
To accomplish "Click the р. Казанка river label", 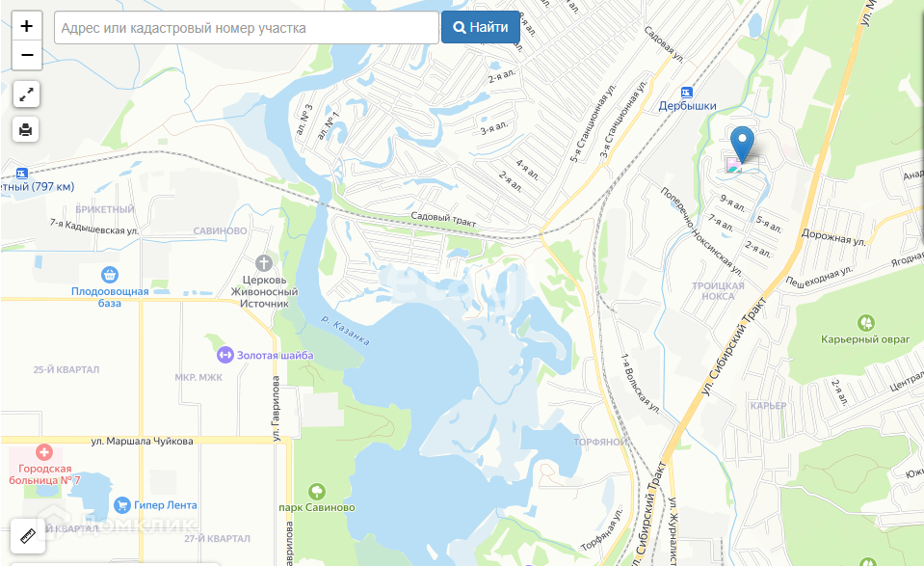I will [345, 330].
